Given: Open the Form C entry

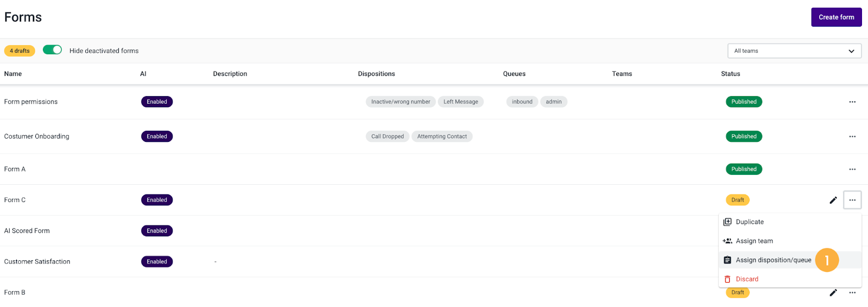Looking at the screenshot, I should point(15,200).
